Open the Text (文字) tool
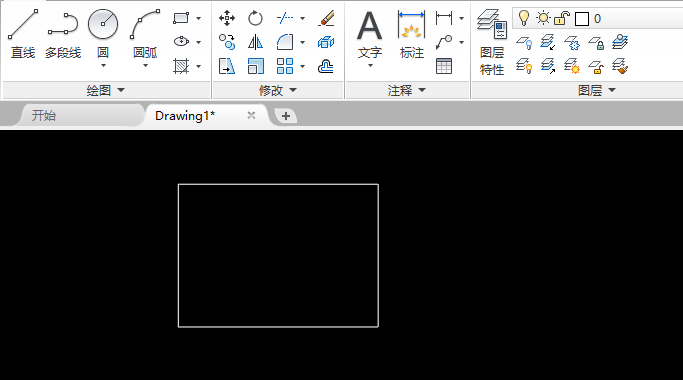 tap(369, 34)
